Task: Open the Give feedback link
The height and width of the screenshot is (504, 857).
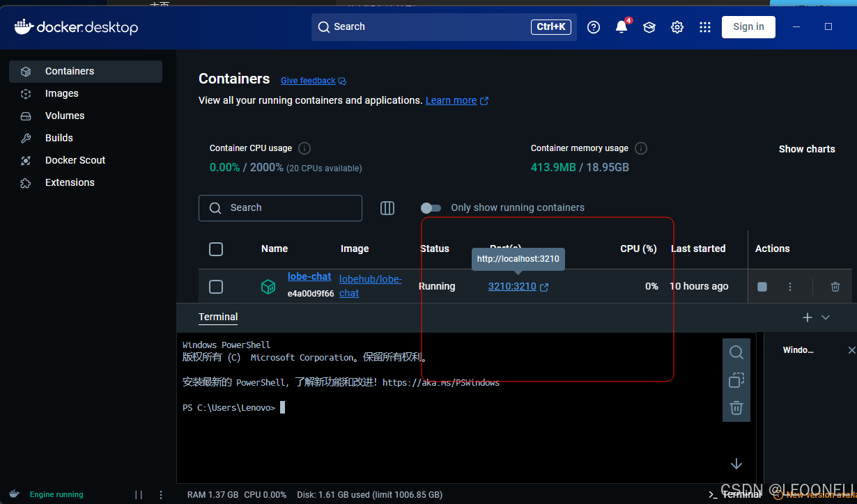Action: click(314, 81)
